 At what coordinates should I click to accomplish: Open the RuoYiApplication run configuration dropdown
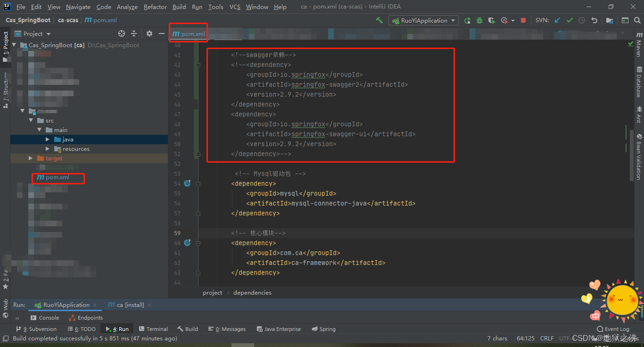pyautogui.click(x=423, y=20)
